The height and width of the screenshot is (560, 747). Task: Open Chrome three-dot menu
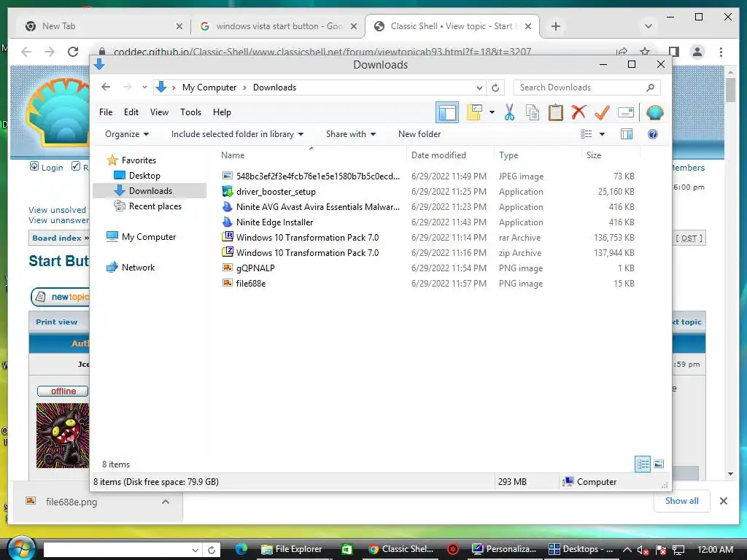pos(721,52)
